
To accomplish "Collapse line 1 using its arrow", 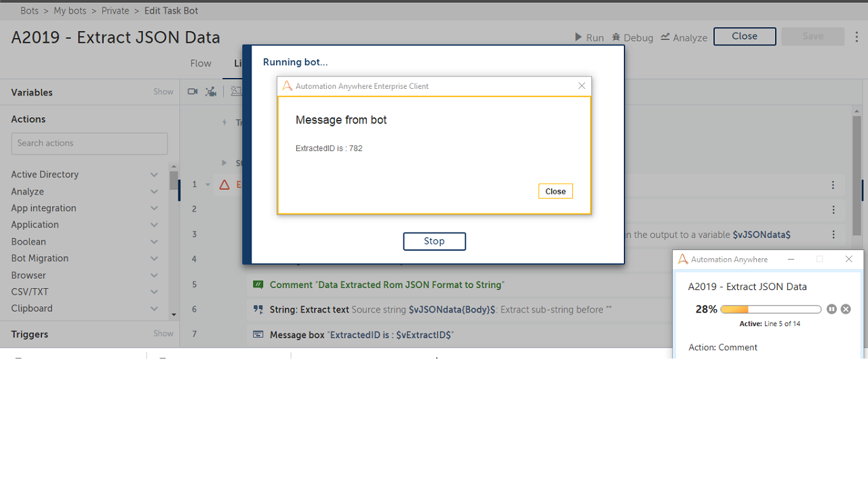I will click(x=208, y=184).
